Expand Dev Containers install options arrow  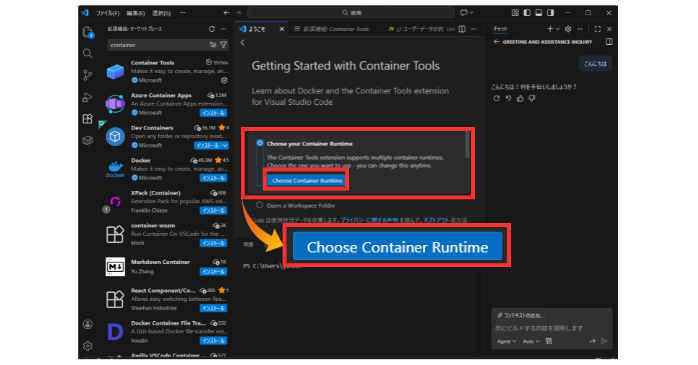pos(225,146)
